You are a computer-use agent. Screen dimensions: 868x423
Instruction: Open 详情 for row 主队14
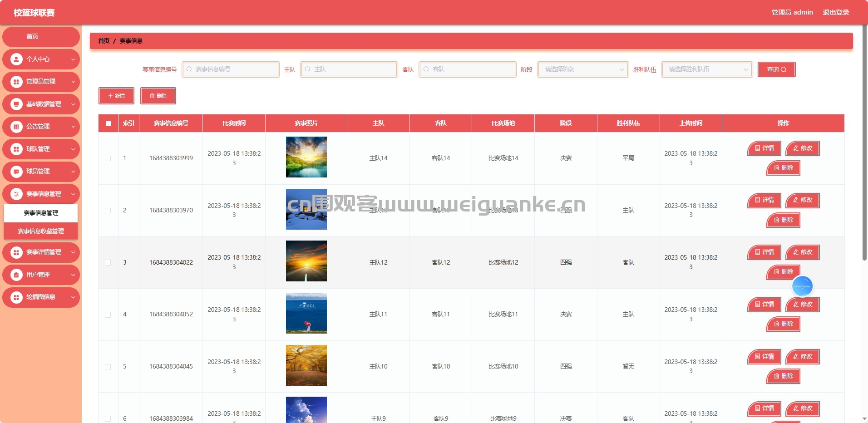coord(764,148)
